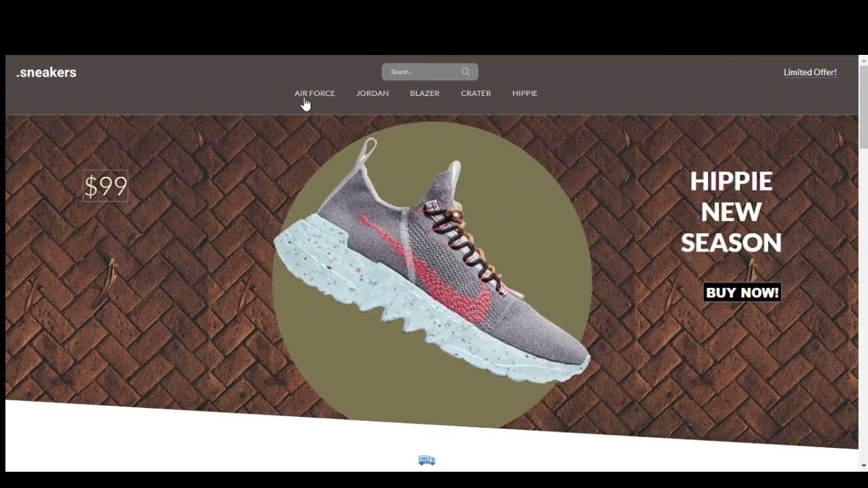This screenshot has height=488, width=868.
Task: Click the HIPPIE NEW SEASON heading
Action: point(731,212)
